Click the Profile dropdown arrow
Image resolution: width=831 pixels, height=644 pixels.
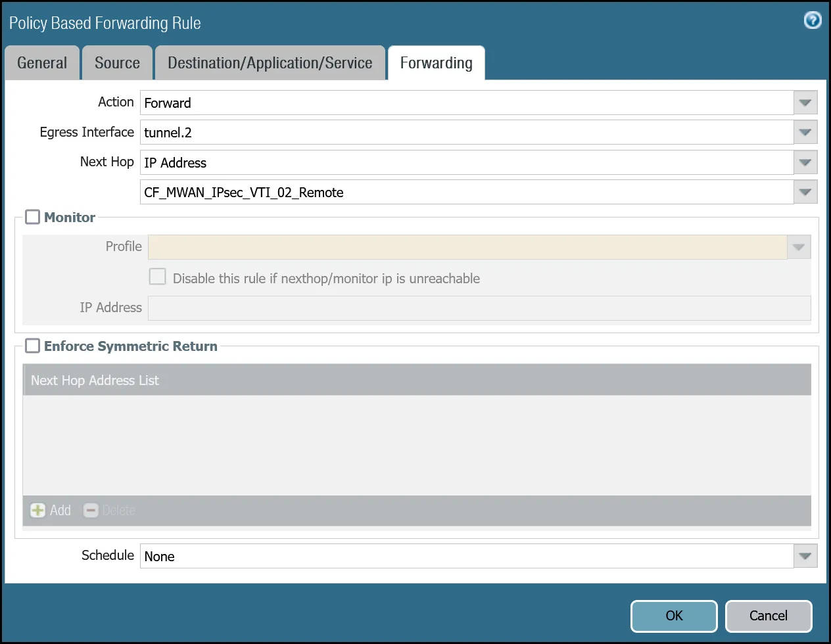(798, 247)
